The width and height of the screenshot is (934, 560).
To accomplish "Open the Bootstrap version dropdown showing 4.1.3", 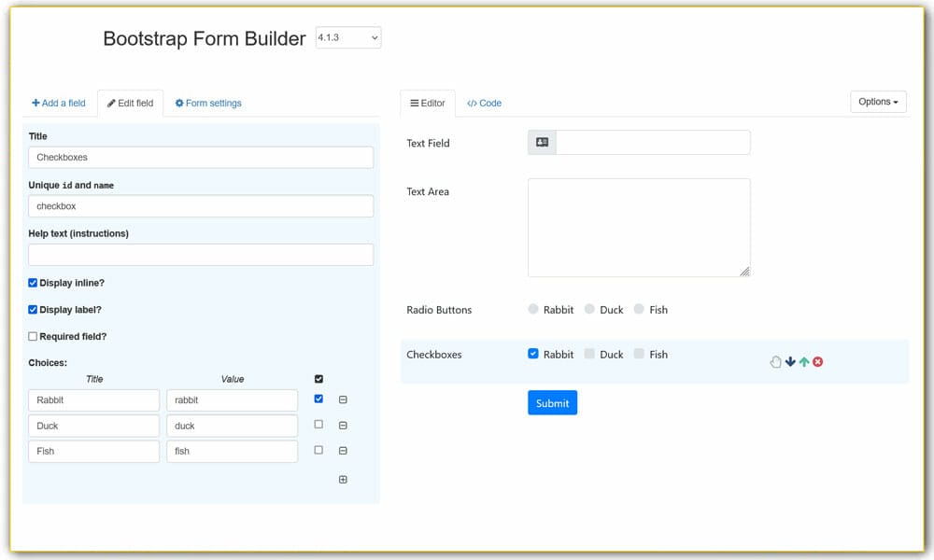I will pos(347,37).
